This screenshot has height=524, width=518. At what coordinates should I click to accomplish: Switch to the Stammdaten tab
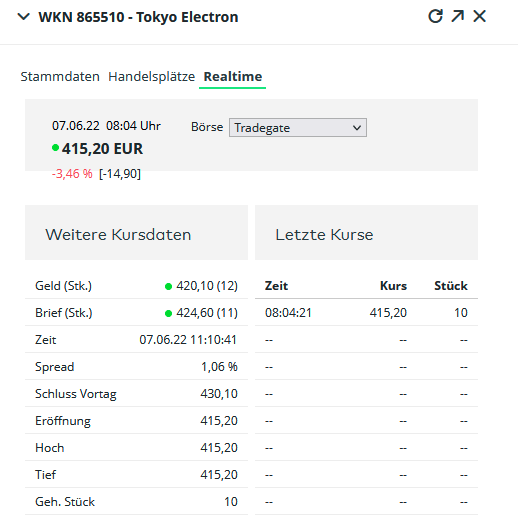tap(60, 77)
